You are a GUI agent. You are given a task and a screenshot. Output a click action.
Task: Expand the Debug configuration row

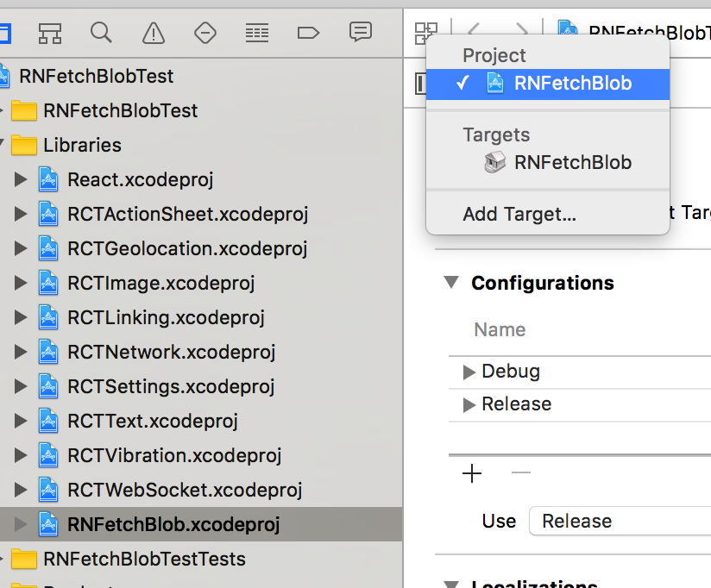point(469,372)
